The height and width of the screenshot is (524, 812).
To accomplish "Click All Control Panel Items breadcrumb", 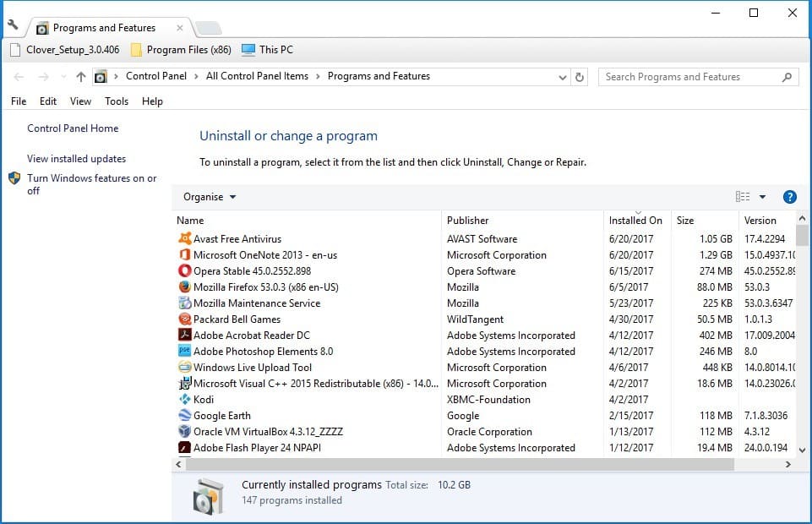I will point(257,76).
